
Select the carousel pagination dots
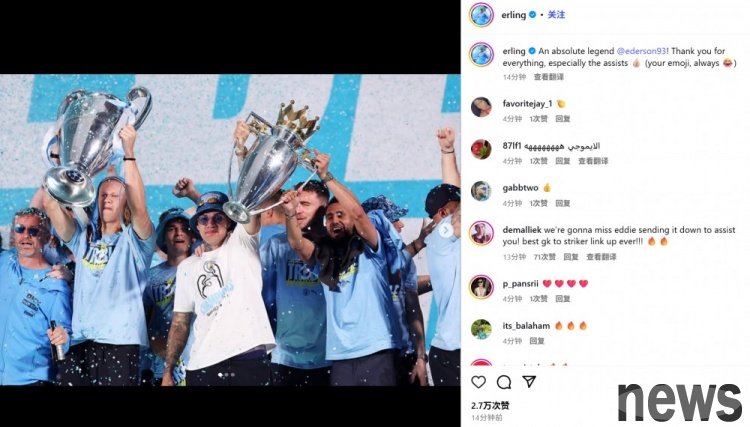coord(227,375)
